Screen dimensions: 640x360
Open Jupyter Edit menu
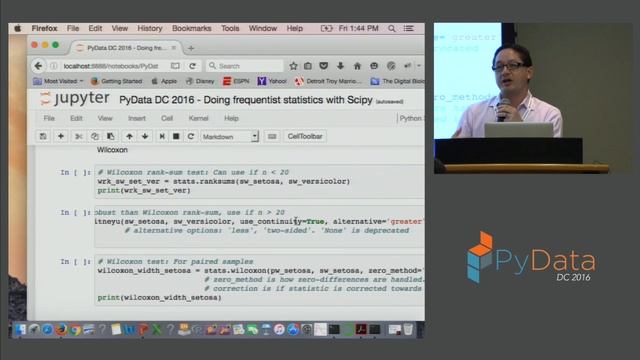coord(76,118)
